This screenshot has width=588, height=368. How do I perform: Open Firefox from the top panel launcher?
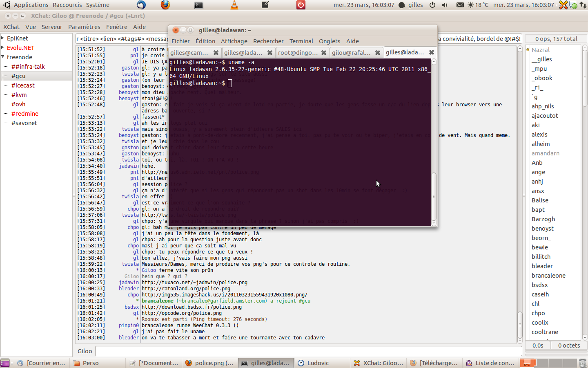coord(165,5)
